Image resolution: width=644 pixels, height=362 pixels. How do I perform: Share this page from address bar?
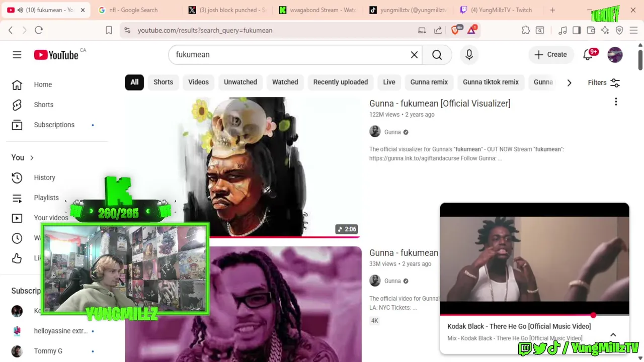coord(438,30)
